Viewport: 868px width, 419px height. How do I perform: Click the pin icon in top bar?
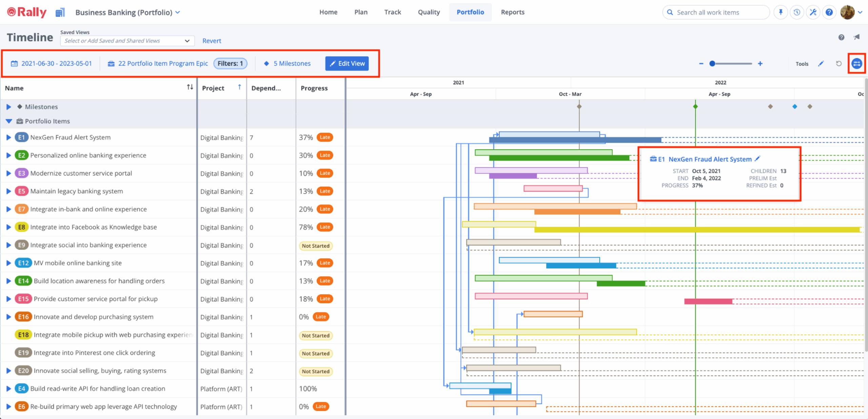[x=781, y=12]
